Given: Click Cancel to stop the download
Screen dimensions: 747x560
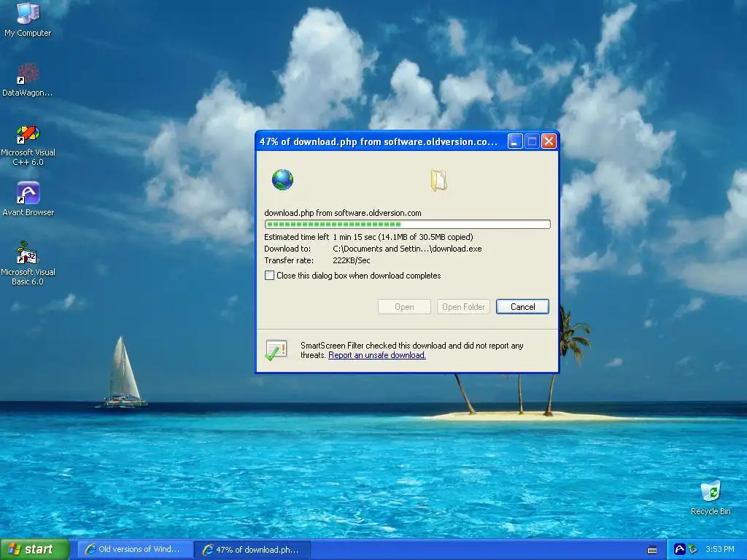Looking at the screenshot, I should (x=522, y=307).
